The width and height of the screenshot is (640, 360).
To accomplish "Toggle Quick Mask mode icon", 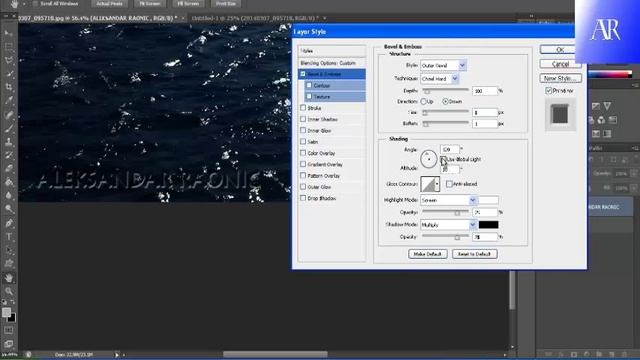I will point(9,330).
